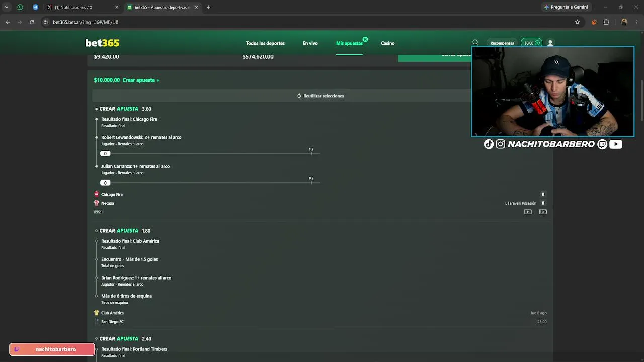
Task: Reload the page
Action: (32, 22)
